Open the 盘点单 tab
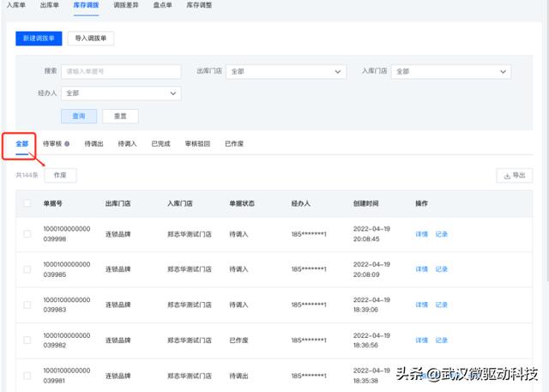The width and height of the screenshot is (549, 392). pyautogui.click(x=162, y=5)
